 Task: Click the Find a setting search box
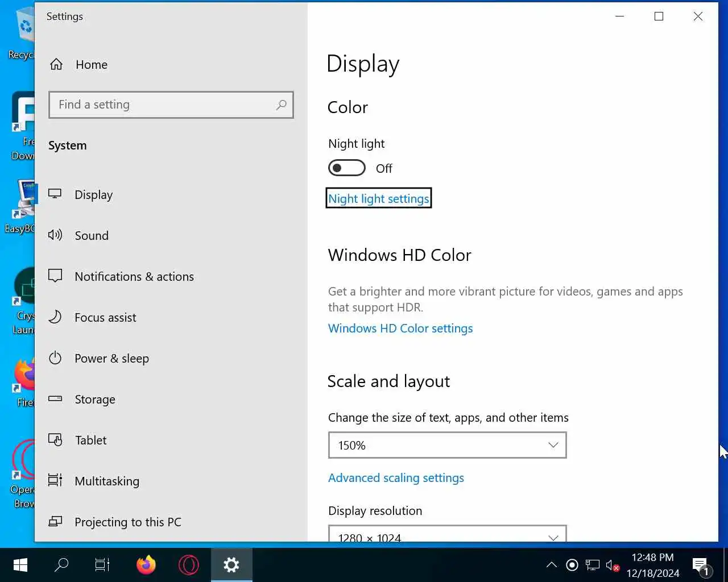pyautogui.click(x=171, y=105)
